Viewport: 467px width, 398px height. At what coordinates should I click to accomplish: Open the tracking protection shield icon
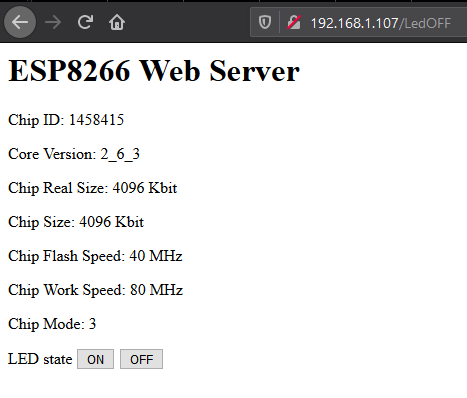[265, 23]
